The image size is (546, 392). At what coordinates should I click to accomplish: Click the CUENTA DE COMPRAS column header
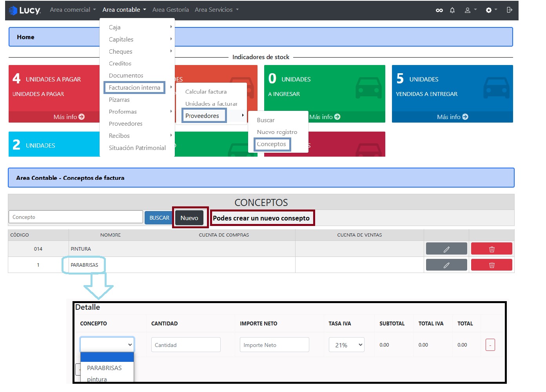[x=224, y=235]
